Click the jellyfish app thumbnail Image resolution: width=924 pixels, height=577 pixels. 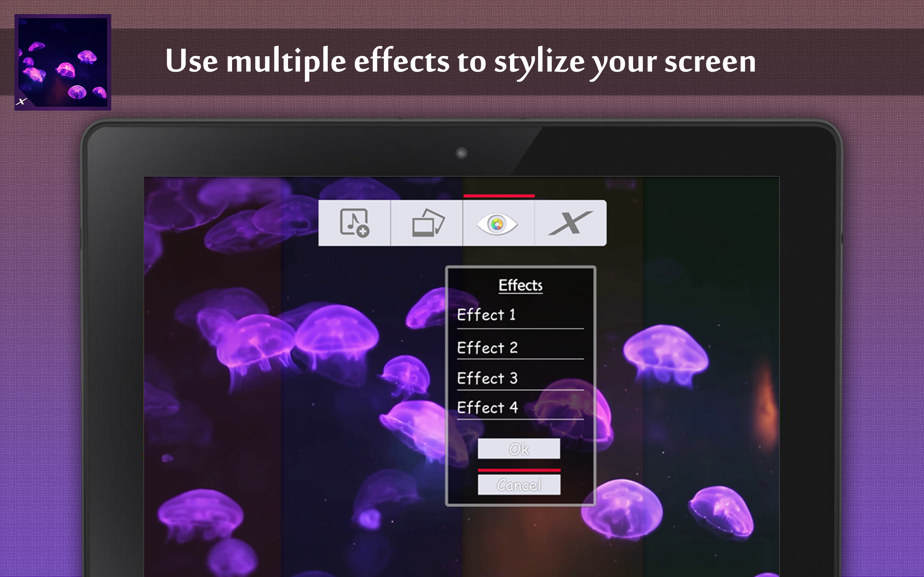[63, 62]
